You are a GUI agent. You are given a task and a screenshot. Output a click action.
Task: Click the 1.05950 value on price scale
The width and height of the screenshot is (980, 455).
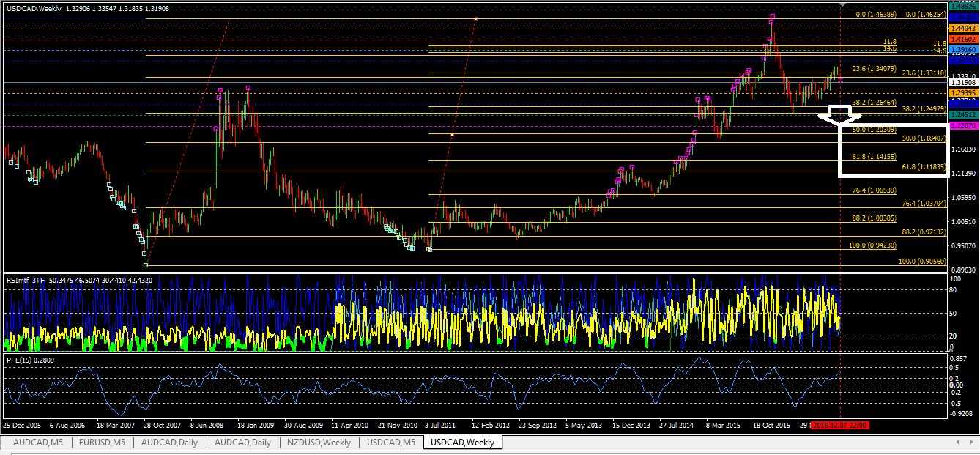pyautogui.click(x=962, y=197)
